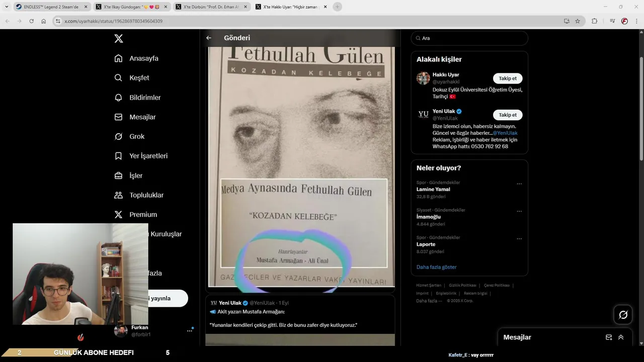Viewport: 644px width, 362px height.
Task: Click 1 Eyl timestamp on quoted post
Action: [x=284, y=303]
